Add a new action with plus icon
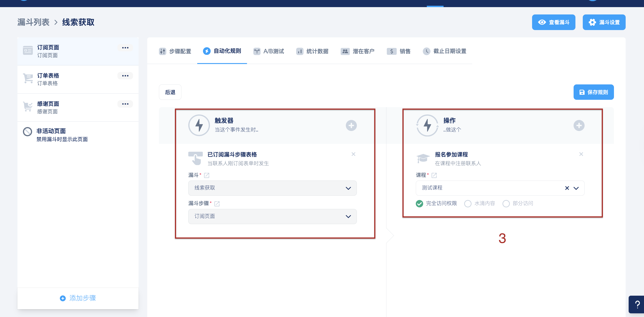The height and width of the screenshot is (317, 644). tap(579, 125)
